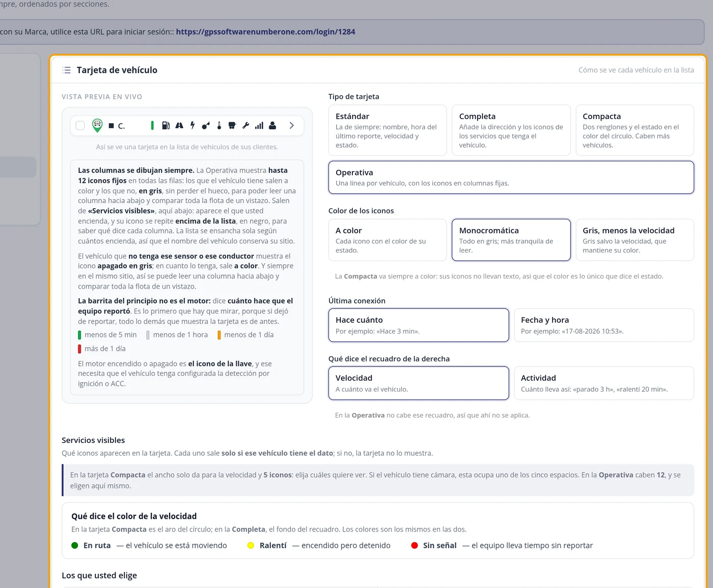Set icon color to A color
Image resolution: width=713 pixels, height=588 pixels.
[388, 240]
